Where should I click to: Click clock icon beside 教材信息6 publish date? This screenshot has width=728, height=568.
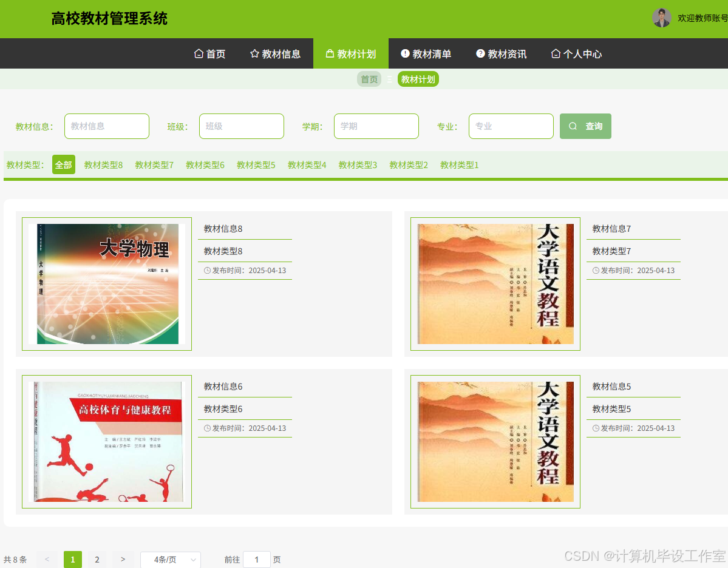coord(207,428)
